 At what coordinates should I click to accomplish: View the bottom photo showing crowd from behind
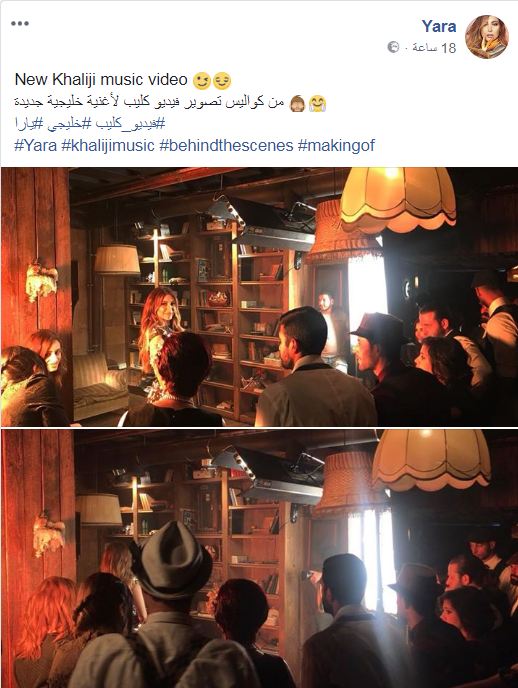pos(259,559)
